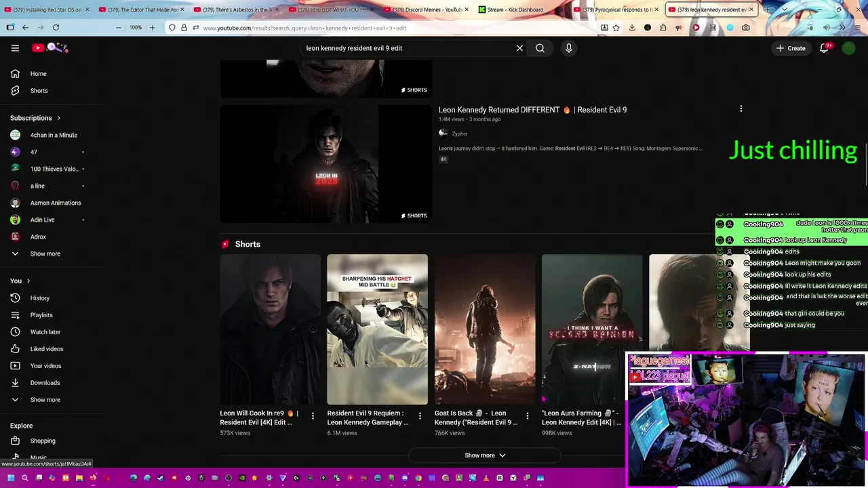The height and width of the screenshot is (488, 868).
Task: Open the 47 subscription channel
Action: [51, 152]
